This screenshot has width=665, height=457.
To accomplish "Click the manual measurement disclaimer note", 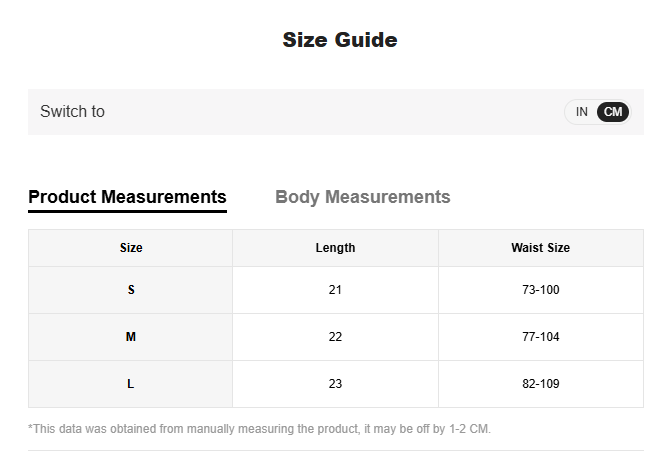I will click(260, 429).
